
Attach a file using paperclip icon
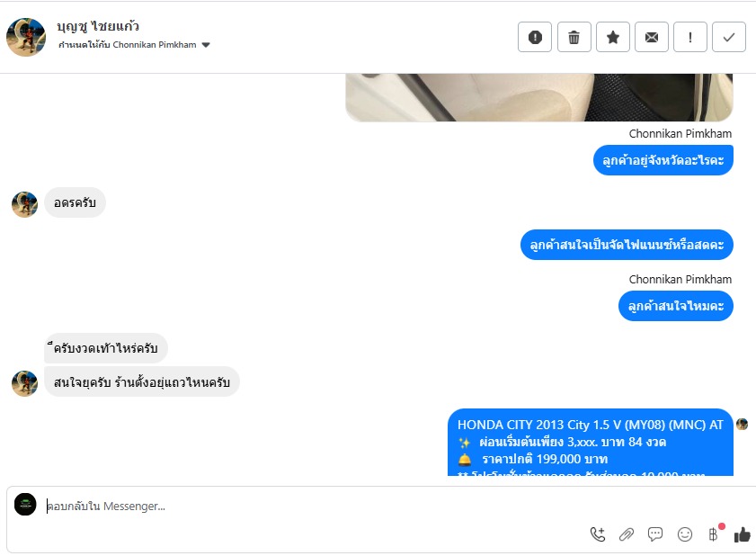tap(627, 534)
